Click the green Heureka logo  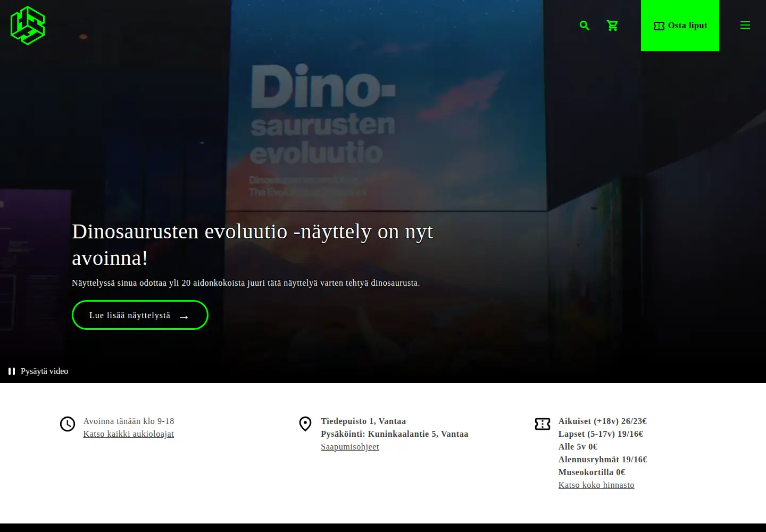28,26
